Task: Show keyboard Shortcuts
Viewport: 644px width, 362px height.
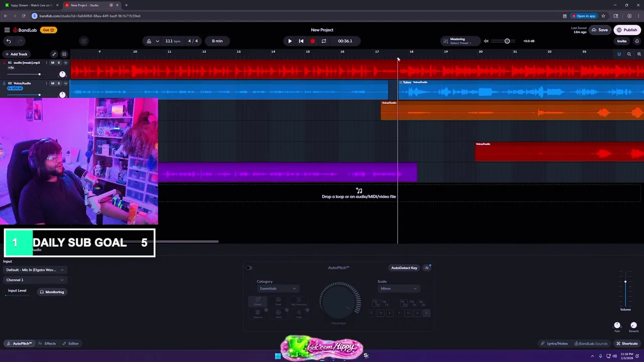Action: [x=627, y=343]
